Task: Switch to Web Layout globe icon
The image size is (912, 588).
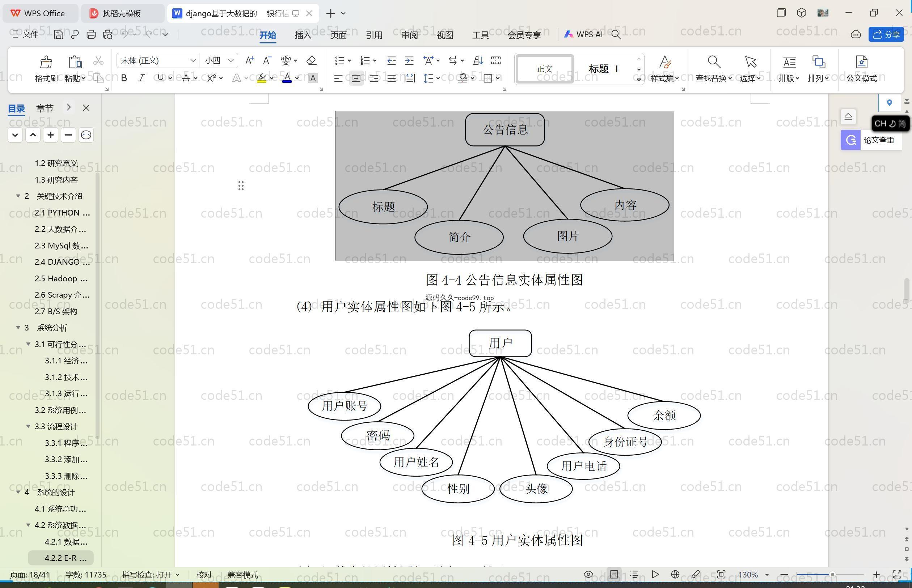Action: click(x=675, y=574)
